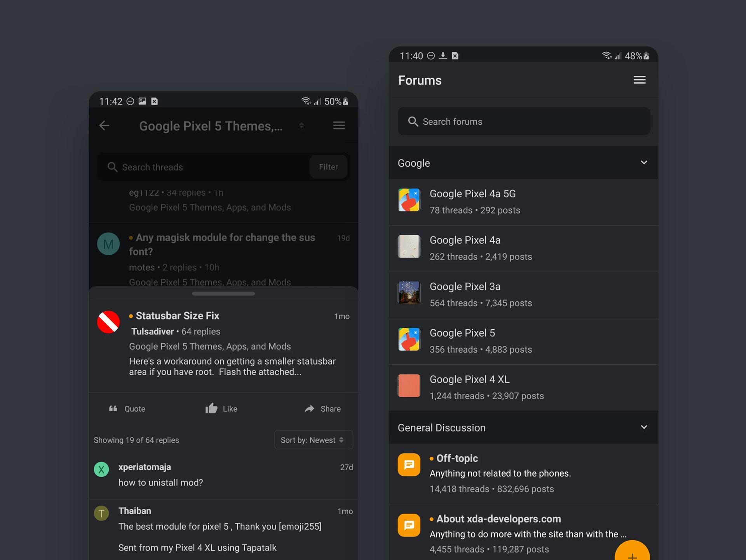Tap Thaiban's avatar circle
746x560 pixels.
click(101, 513)
